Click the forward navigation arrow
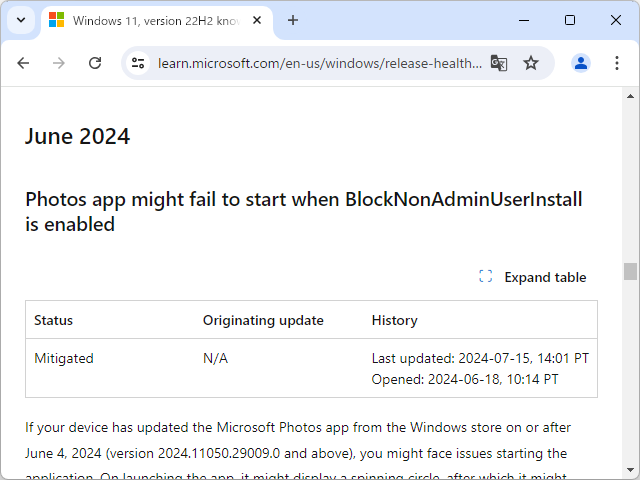 (59, 63)
